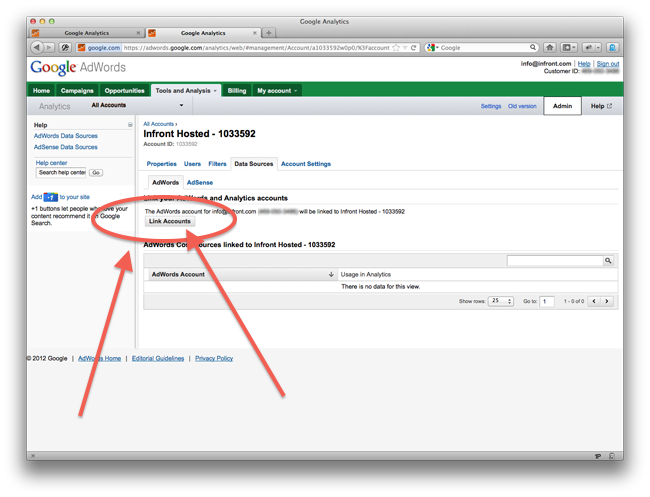
Task: Click the Link Accounts button
Action: click(170, 221)
